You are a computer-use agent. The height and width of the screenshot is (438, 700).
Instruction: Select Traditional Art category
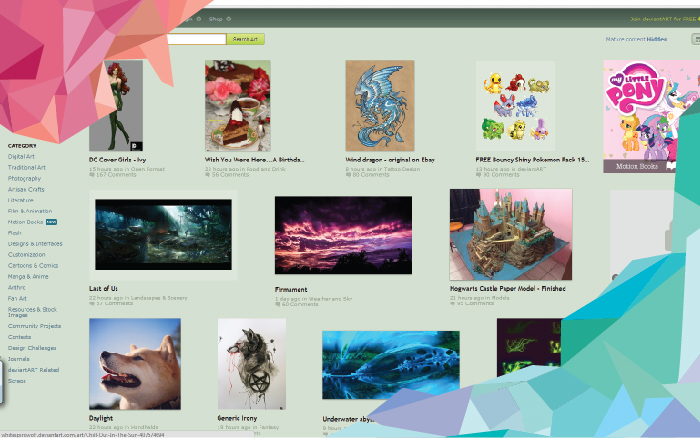pyautogui.click(x=27, y=167)
